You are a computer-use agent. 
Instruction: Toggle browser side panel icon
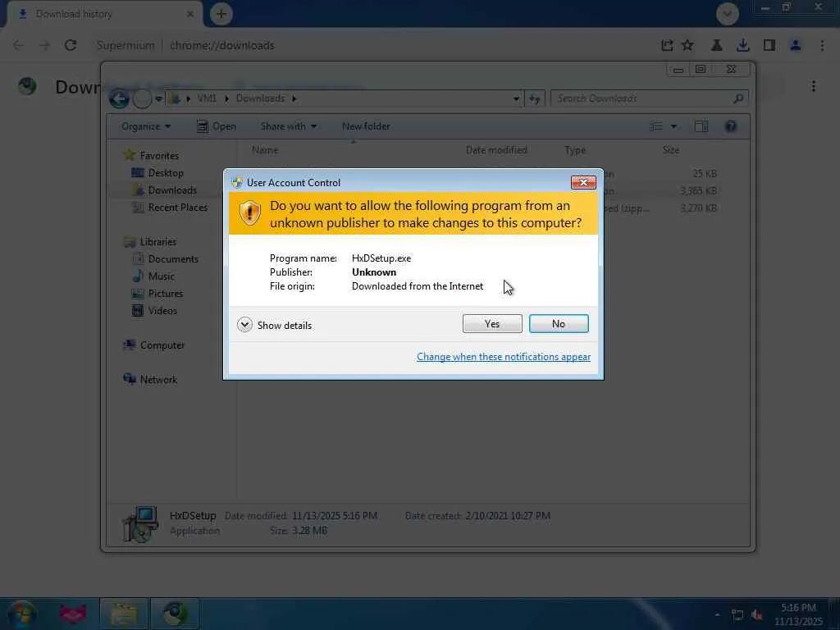point(769,46)
